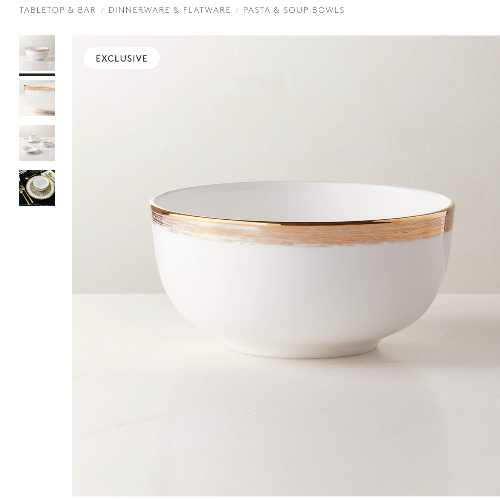
Task: Click the first breadcrumb slash separator
Action: 102,10
